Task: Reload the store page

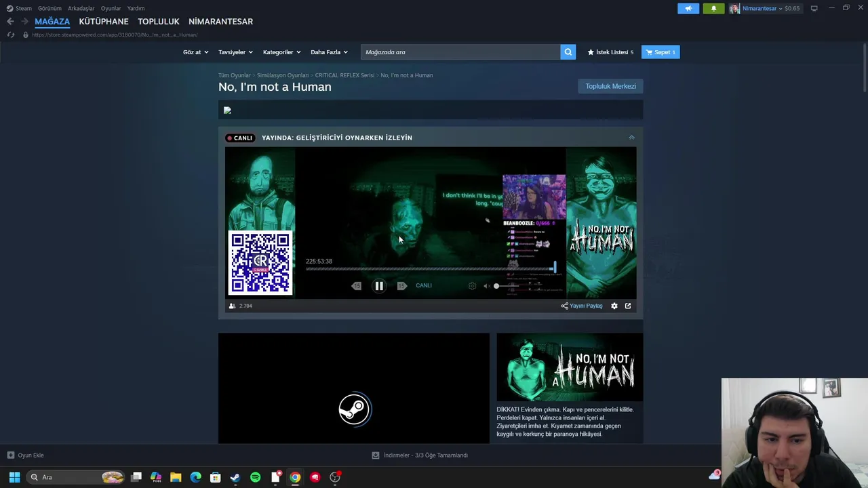Action: [10, 35]
